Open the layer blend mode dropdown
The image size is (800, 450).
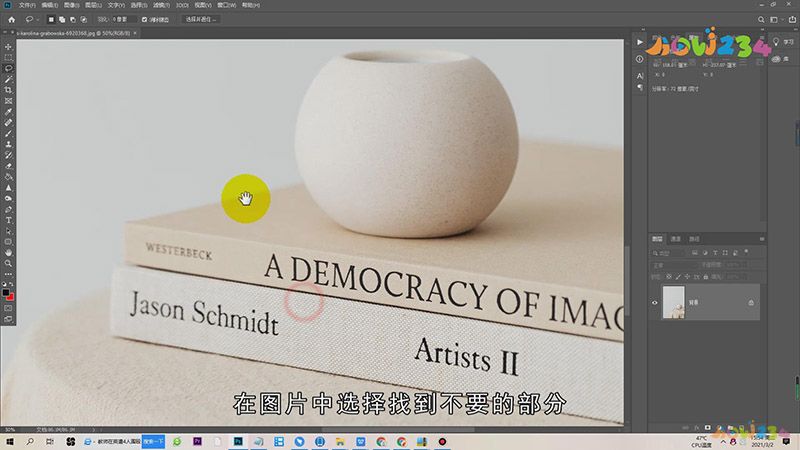pyautogui.click(x=673, y=265)
